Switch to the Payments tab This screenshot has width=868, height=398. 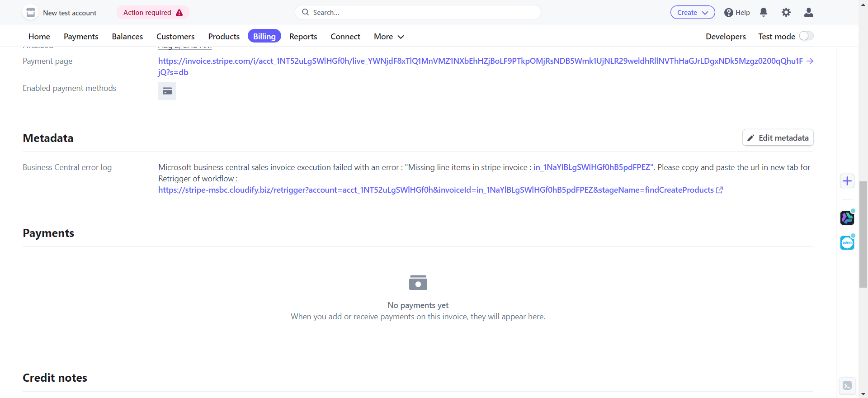tap(81, 37)
